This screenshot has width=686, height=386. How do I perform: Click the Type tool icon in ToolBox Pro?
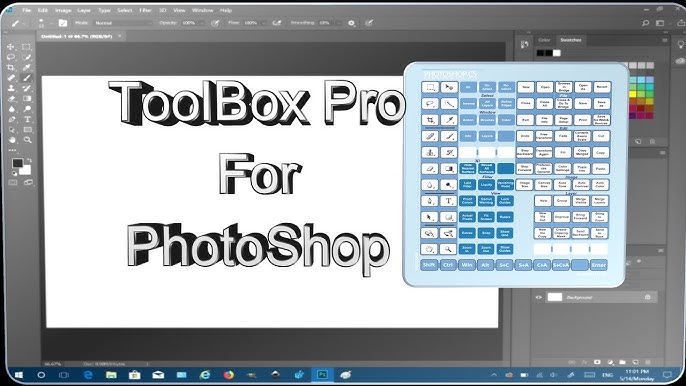[x=448, y=201]
